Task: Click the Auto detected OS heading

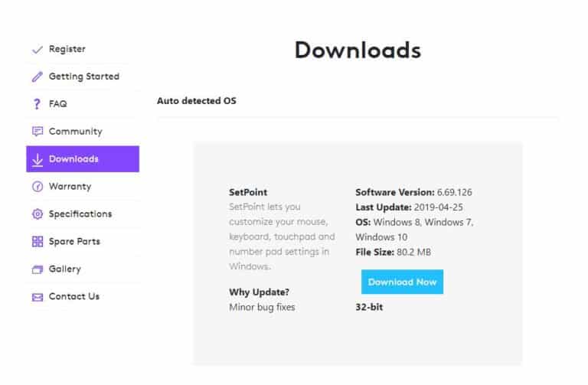Action: 197,100
